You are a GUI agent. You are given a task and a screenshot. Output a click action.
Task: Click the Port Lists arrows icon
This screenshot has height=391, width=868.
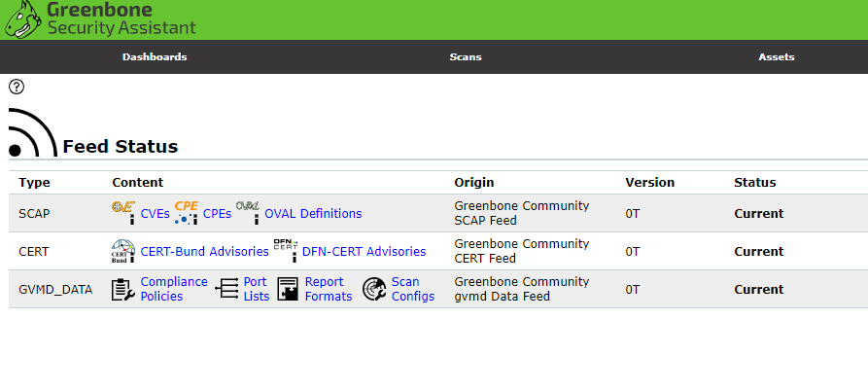tap(226, 289)
